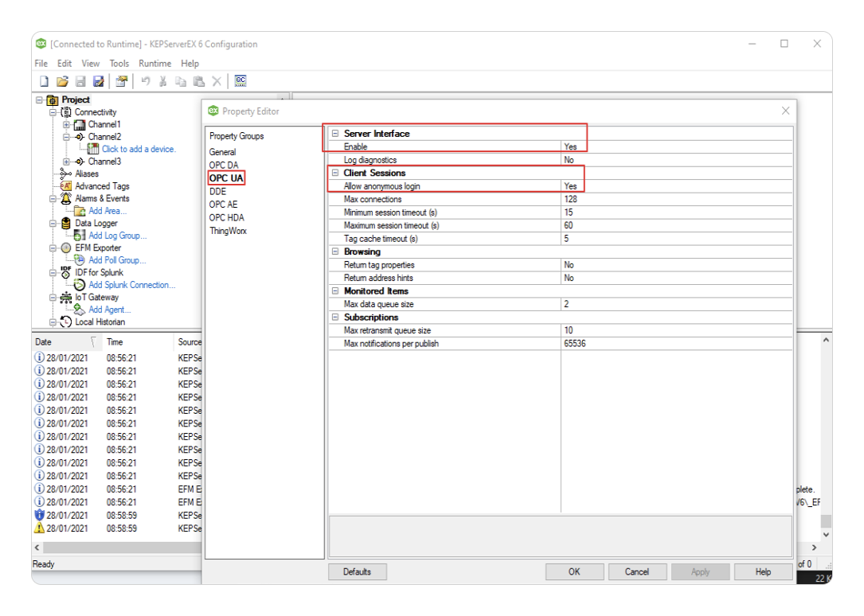The height and width of the screenshot is (616, 864).
Task: Select the OPC HDA property group
Action: (226, 217)
